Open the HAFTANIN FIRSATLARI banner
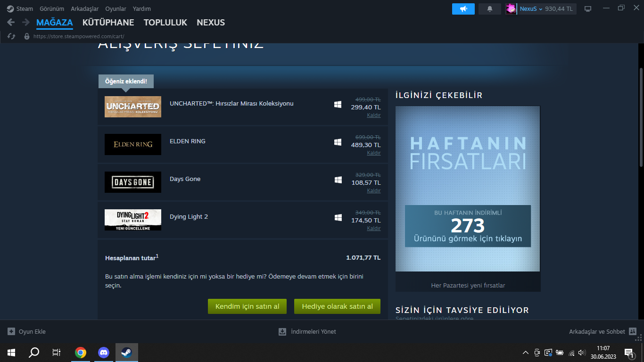The image size is (644, 362). coord(468,189)
